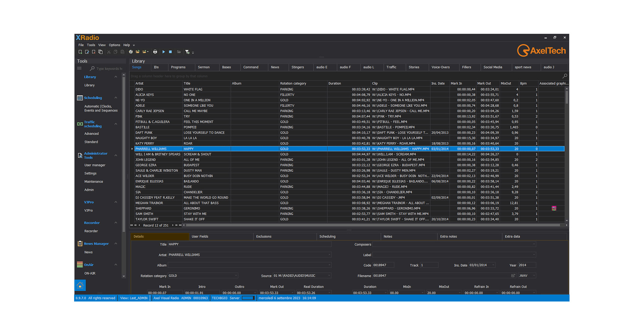
Task: Switch to the Stingers tab
Action: click(298, 67)
